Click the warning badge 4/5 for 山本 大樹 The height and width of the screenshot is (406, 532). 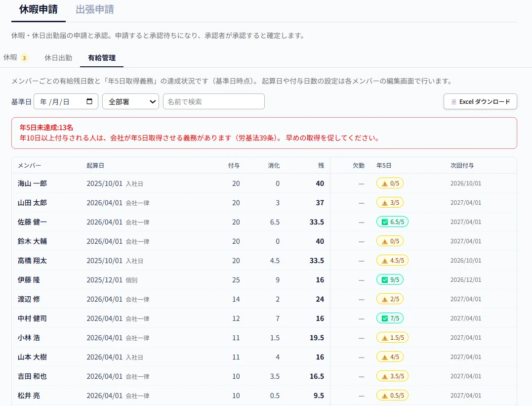(x=390, y=357)
